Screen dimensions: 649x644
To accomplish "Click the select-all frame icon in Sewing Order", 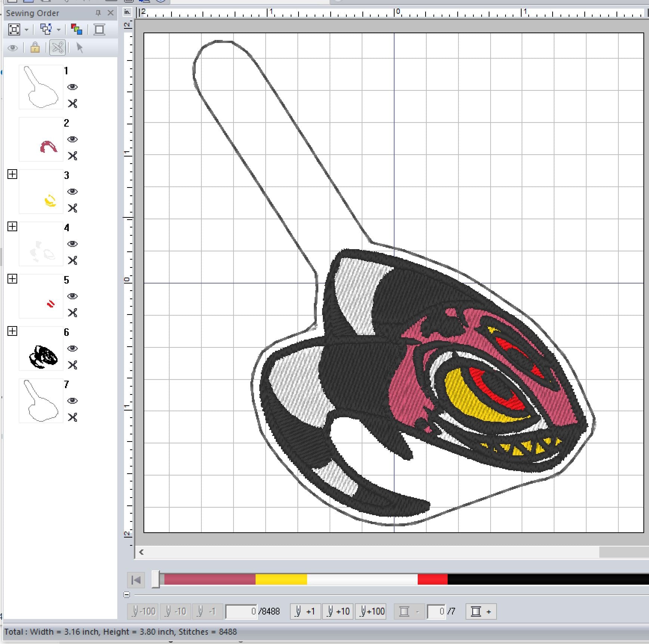I will tap(14, 29).
